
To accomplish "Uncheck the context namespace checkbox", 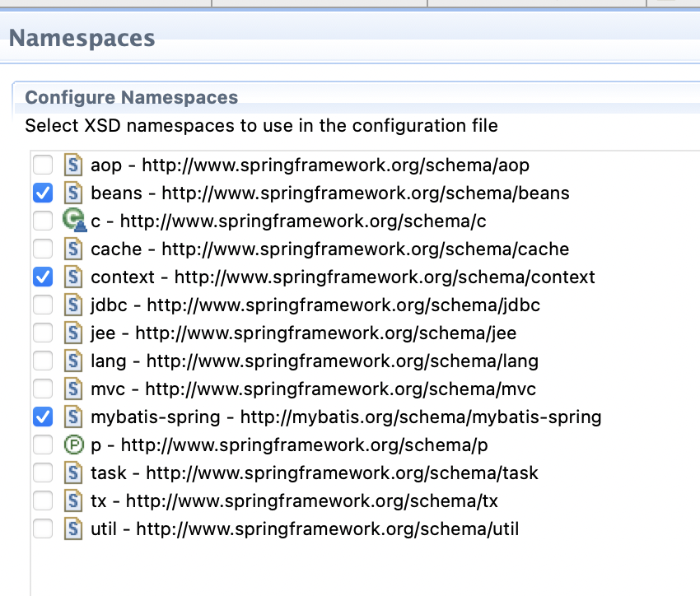I will pyautogui.click(x=43, y=277).
